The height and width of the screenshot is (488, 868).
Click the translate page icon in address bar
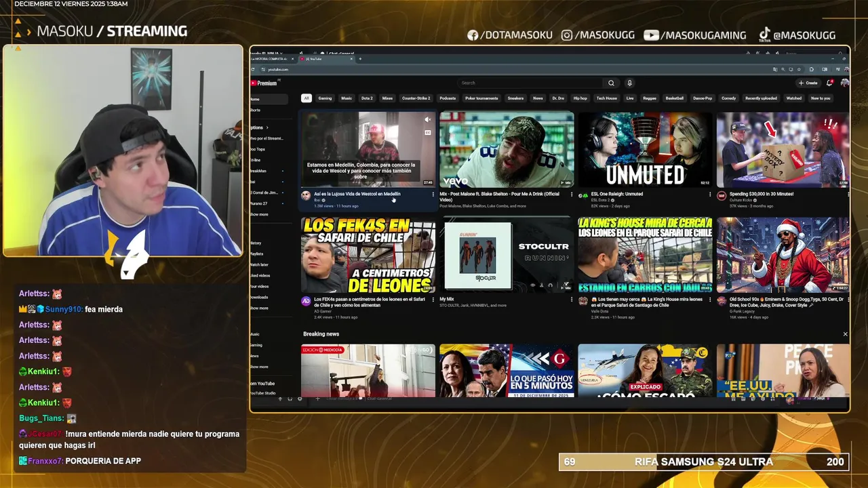click(x=775, y=69)
